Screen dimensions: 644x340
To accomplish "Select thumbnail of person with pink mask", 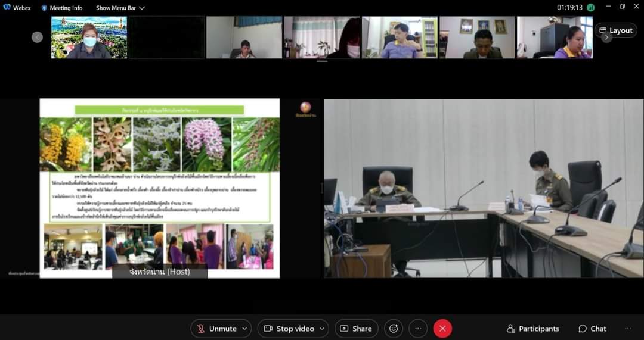I will click(x=322, y=38).
